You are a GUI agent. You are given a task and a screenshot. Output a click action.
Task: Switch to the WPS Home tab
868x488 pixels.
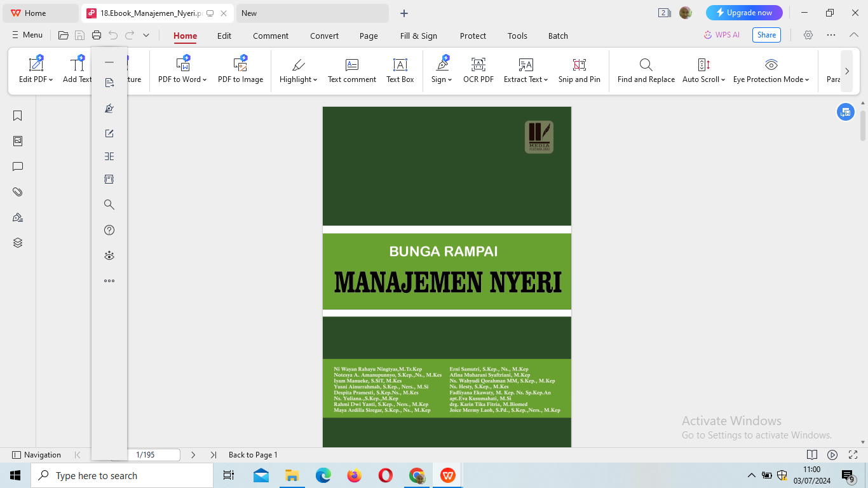point(39,13)
